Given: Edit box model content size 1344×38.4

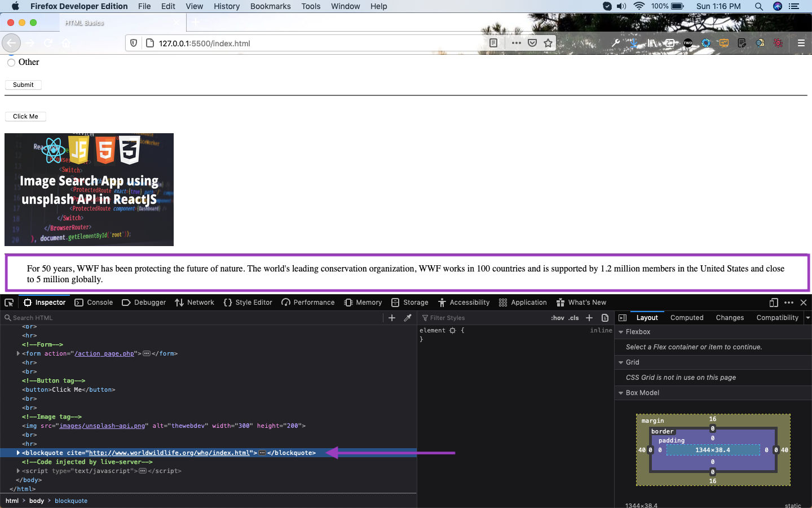Looking at the screenshot, I should [x=713, y=450].
